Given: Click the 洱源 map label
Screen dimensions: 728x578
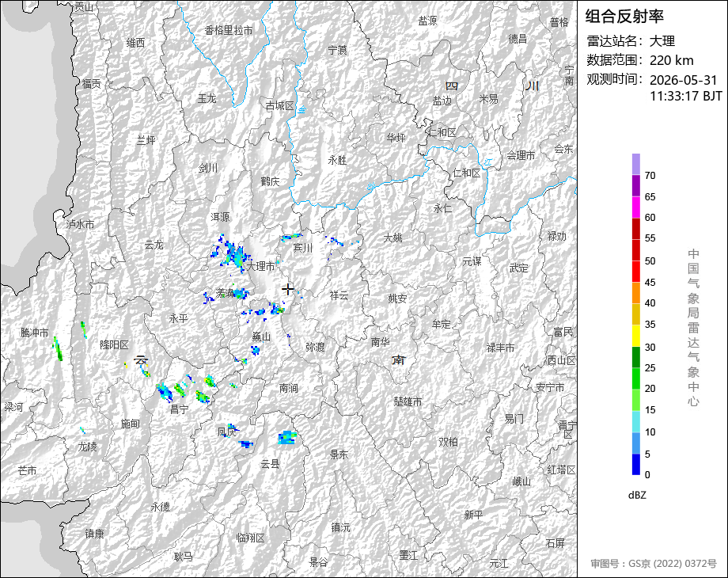Looking at the screenshot, I should pos(220,217).
